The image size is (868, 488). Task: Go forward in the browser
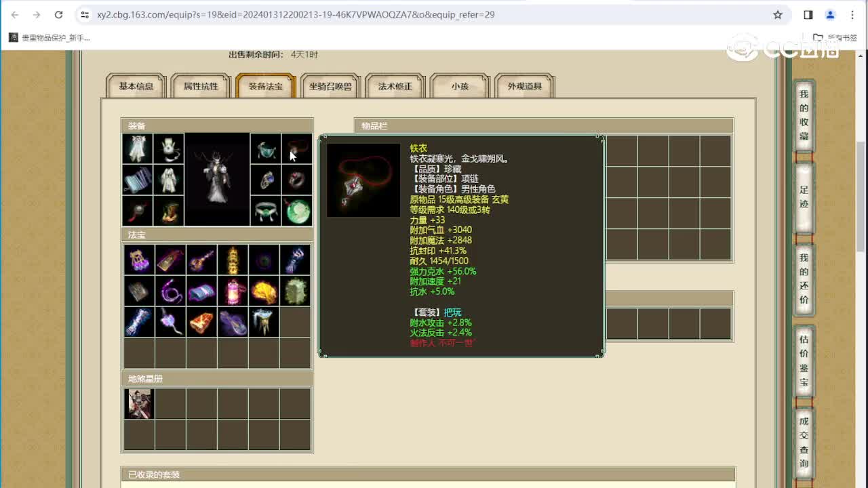(x=37, y=14)
